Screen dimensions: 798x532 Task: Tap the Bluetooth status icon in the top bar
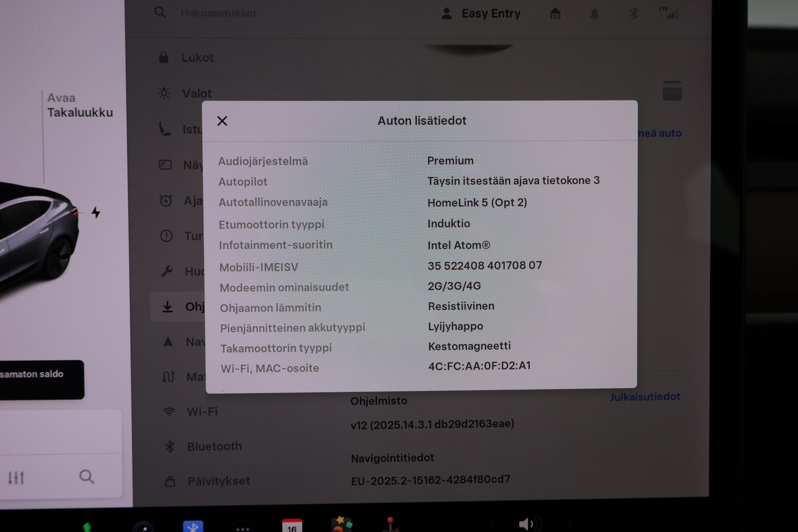633,13
